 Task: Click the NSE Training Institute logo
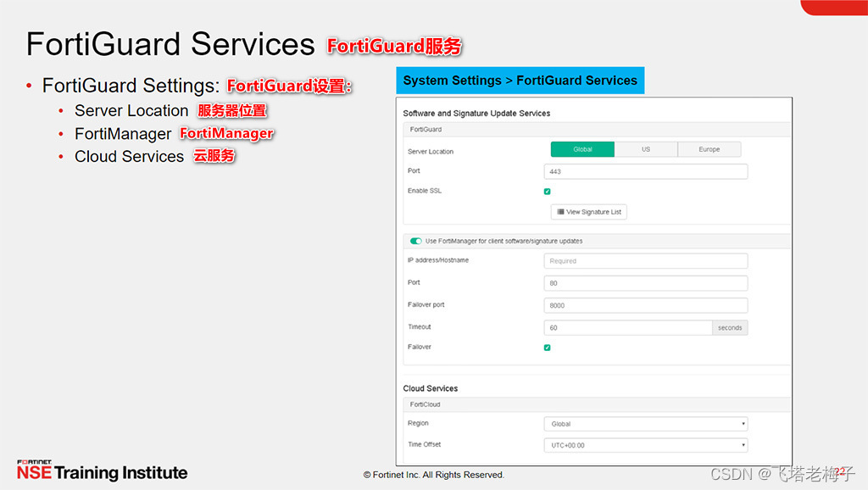coord(102,470)
